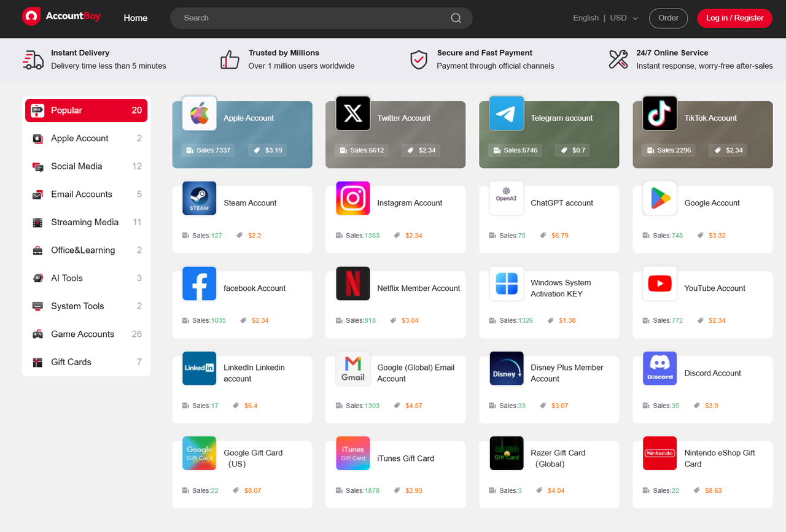The height and width of the screenshot is (532, 786).
Task: Select the System Tools category
Action: tap(87, 306)
